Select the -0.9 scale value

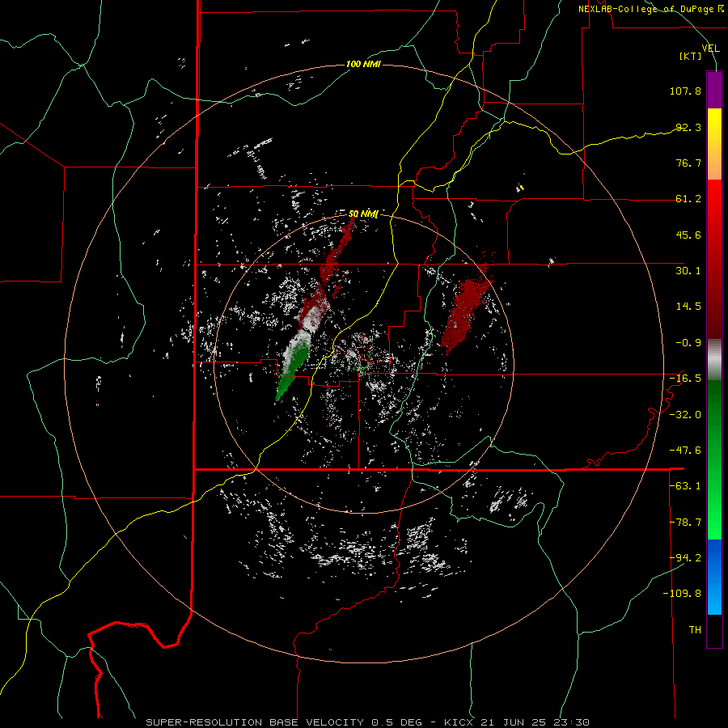pyautogui.click(x=688, y=343)
